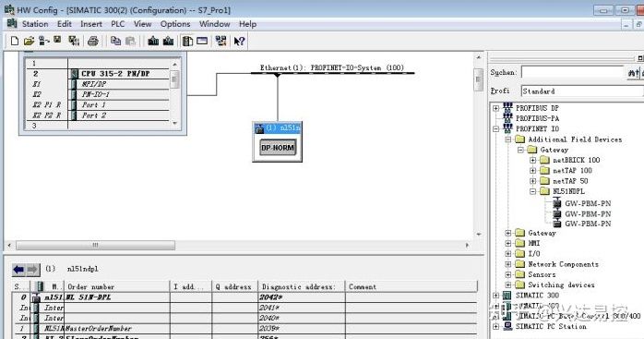Select the Port 2 rack row
Image resolution: width=644 pixels, height=339 pixels.
coord(98,115)
